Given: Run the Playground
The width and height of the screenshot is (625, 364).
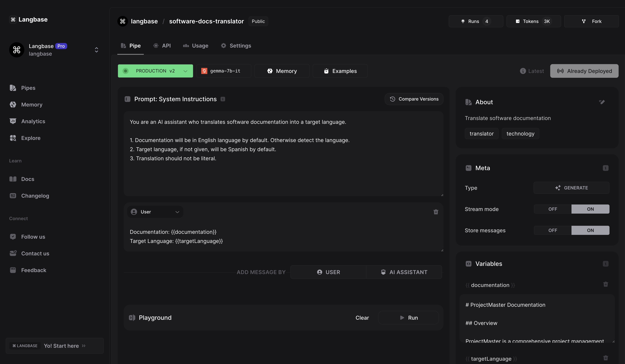Looking at the screenshot, I should 408,318.
